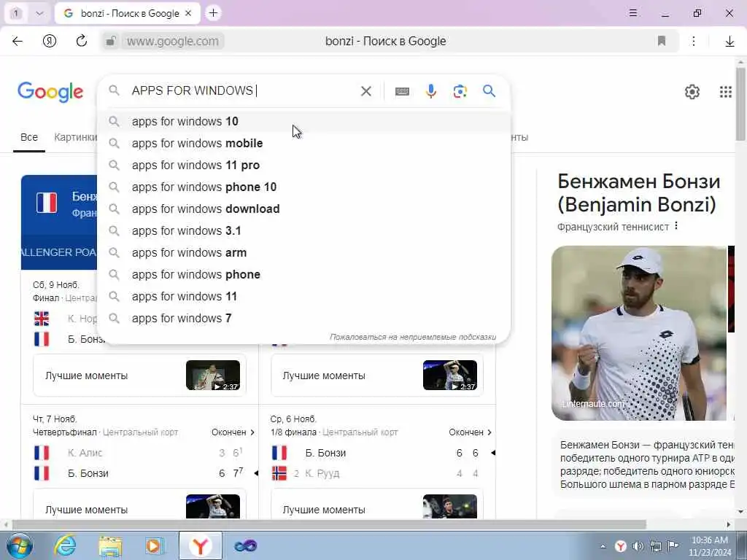
Task: Open the Yandex home button
Action: click(x=49, y=41)
